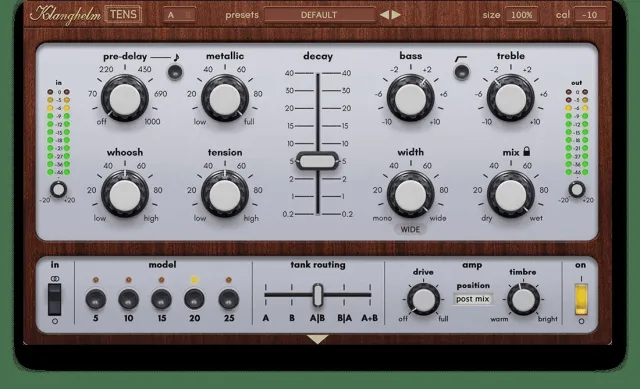Click the WIDE width mode button
This screenshot has height=389, width=640.
[410, 229]
